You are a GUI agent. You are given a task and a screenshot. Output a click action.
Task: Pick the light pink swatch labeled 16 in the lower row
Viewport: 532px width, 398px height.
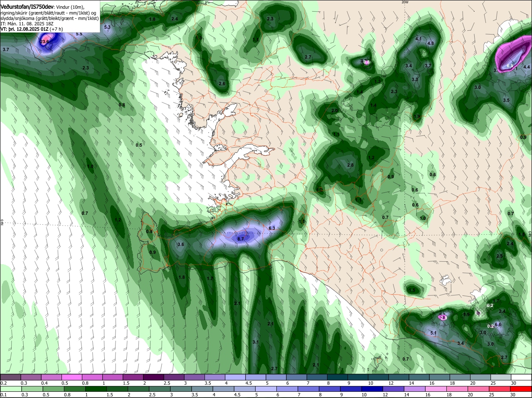tap(436, 390)
